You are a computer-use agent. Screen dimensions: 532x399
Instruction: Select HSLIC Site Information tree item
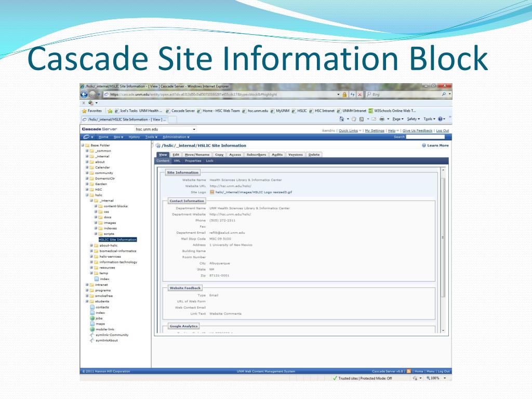coord(117,240)
